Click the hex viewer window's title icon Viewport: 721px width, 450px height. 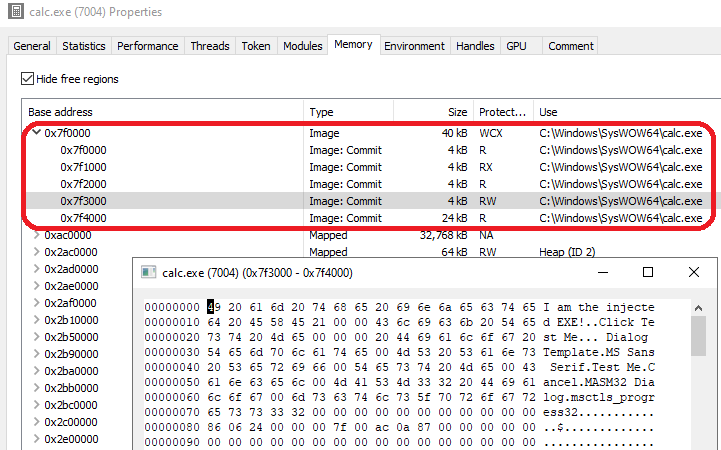149,273
